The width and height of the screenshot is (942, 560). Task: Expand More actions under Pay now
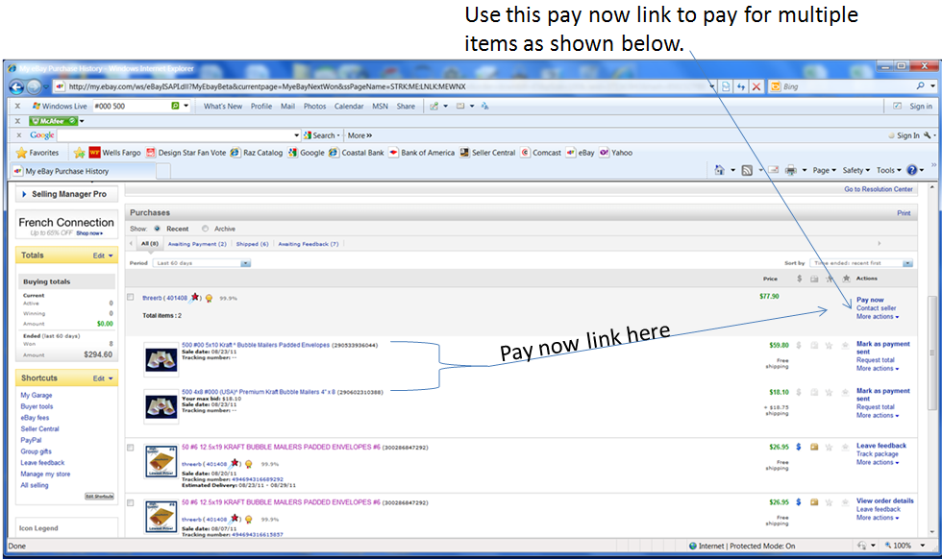click(878, 317)
